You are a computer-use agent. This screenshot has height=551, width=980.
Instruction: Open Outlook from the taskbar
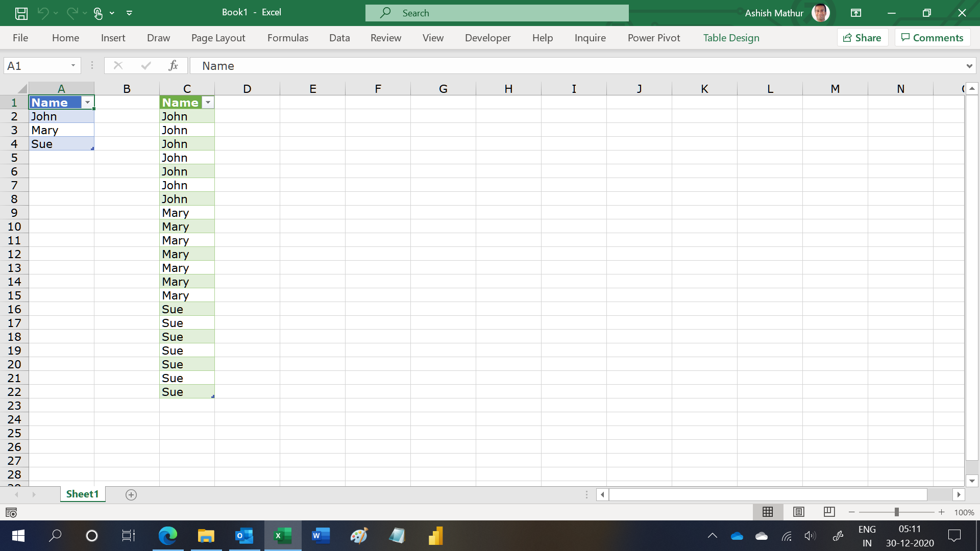pos(244,536)
